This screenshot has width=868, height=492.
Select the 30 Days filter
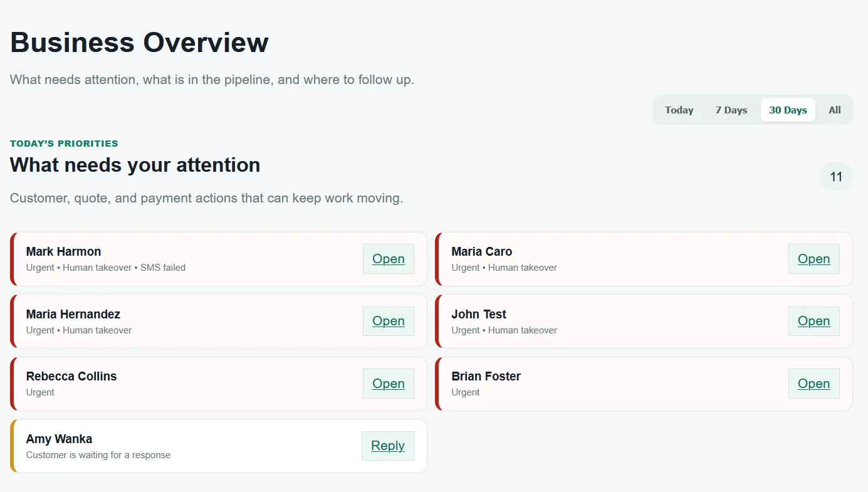pyautogui.click(x=788, y=110)
